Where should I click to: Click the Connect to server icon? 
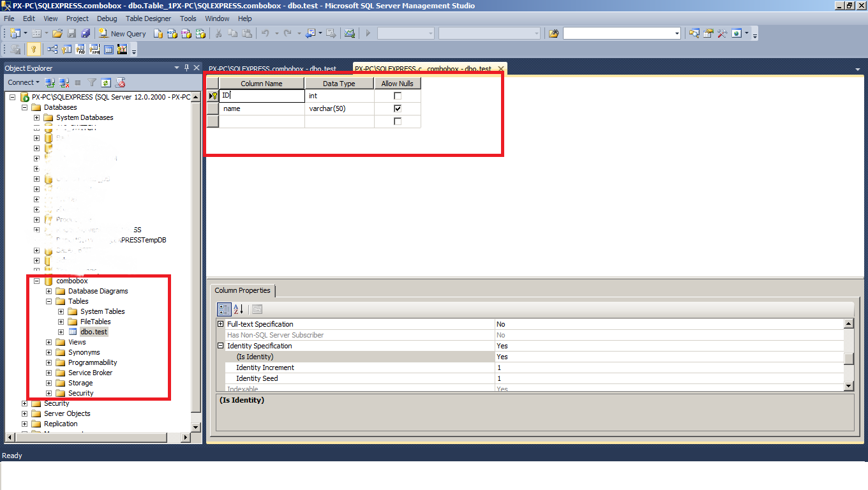coord(50,82)
